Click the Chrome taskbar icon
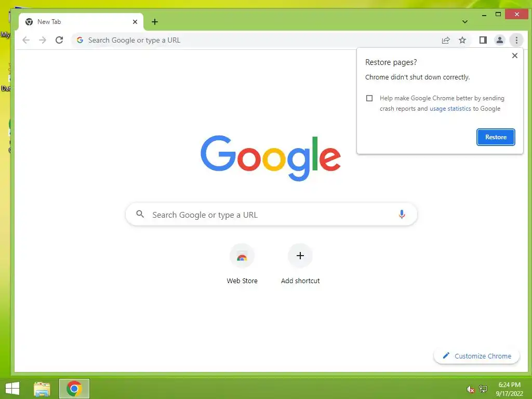Screen dimensions: 532x399 [x=74, y=389]
